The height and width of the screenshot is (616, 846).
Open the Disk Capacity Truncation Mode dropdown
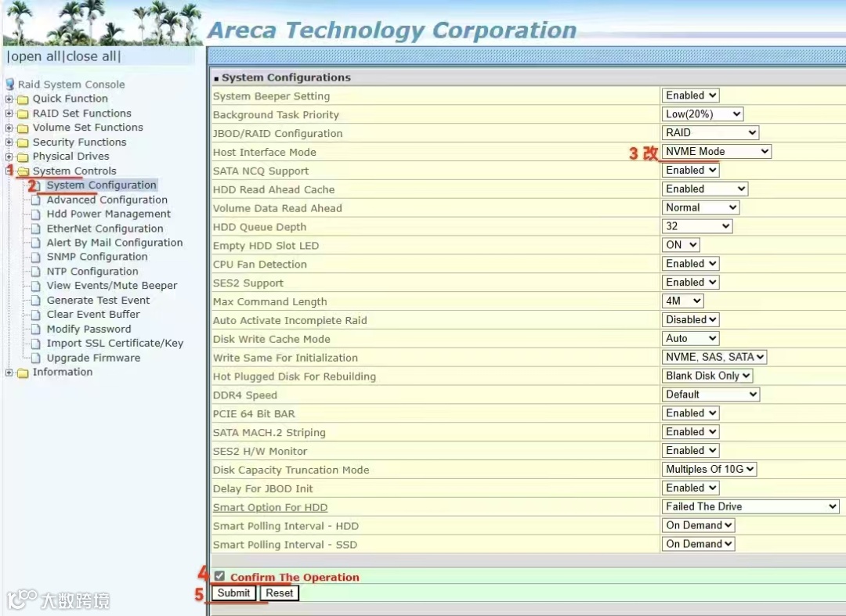pyautogui.click(x=709, y=470)
